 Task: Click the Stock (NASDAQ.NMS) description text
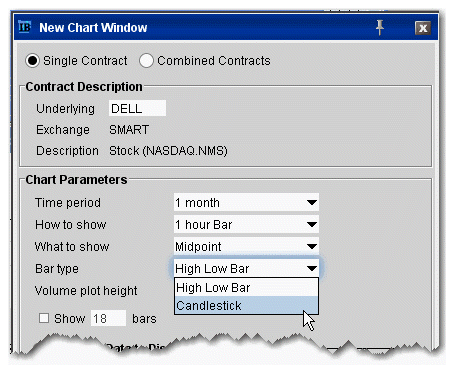[x=168, y=151]
